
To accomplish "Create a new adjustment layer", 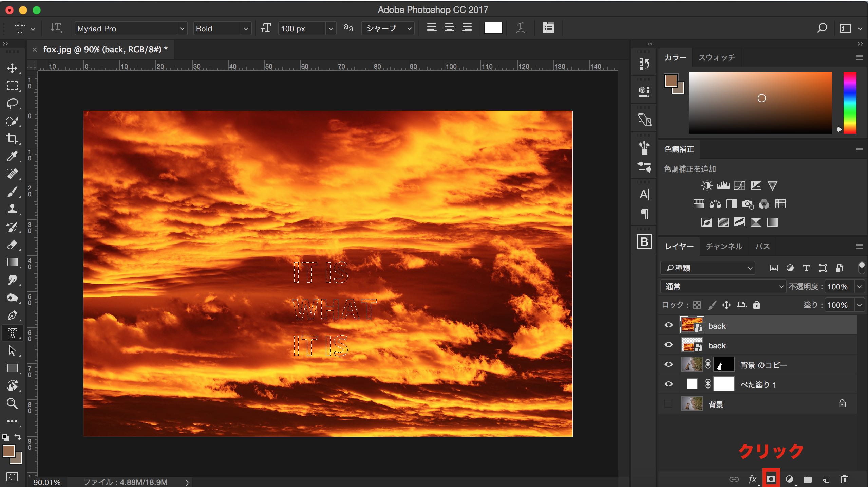I will (x=789, y=479).
